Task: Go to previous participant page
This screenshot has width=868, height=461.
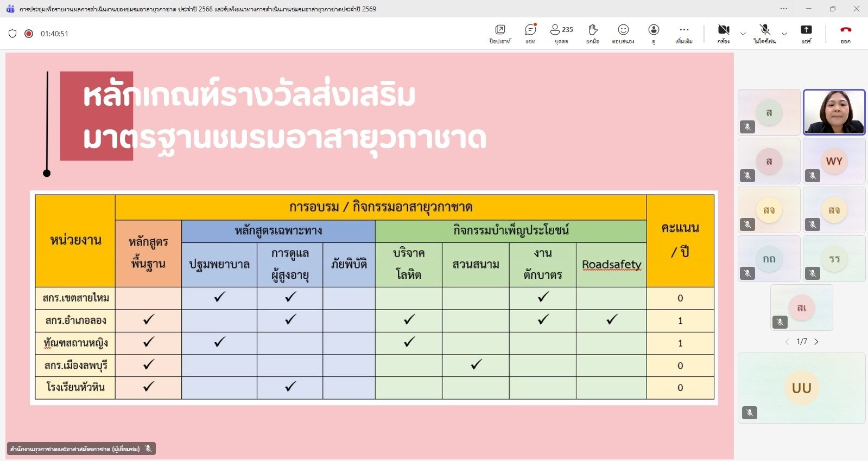Action: coord(787,342)
